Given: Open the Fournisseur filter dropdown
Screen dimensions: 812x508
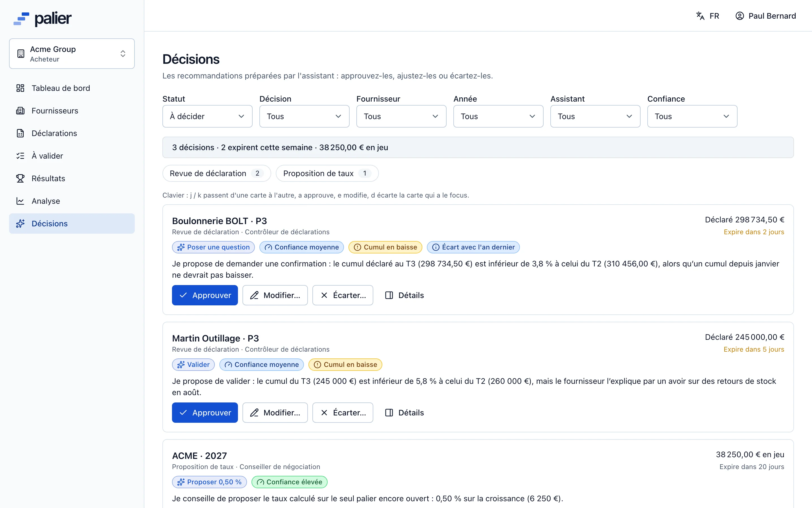Looking at the screenshot, I should 401,116.
